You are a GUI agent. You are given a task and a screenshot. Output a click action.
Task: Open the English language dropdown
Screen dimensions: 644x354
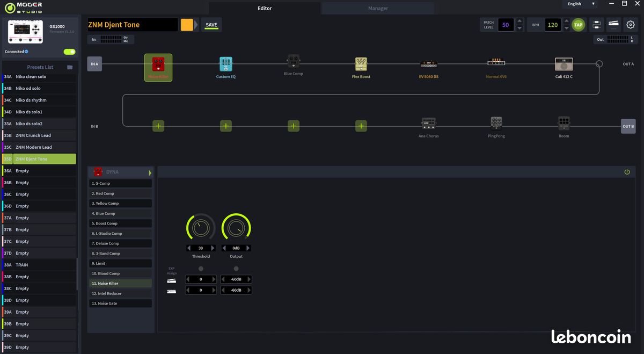(x=582, y=4)
